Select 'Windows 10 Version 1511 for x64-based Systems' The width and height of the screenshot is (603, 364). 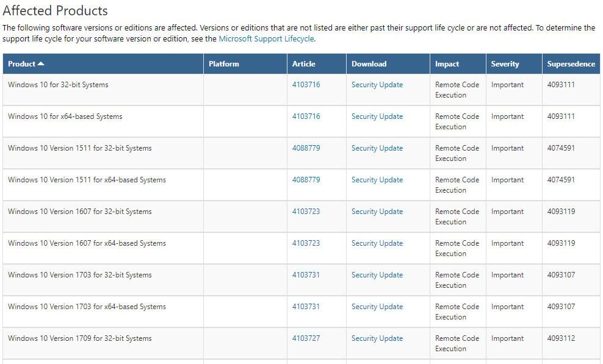click(x=87, y=179)
